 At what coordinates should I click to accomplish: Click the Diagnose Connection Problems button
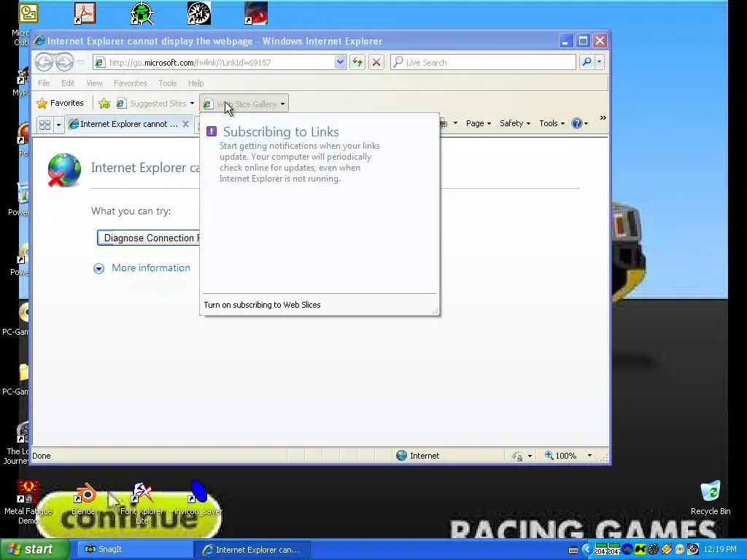[x=148, y=238]
